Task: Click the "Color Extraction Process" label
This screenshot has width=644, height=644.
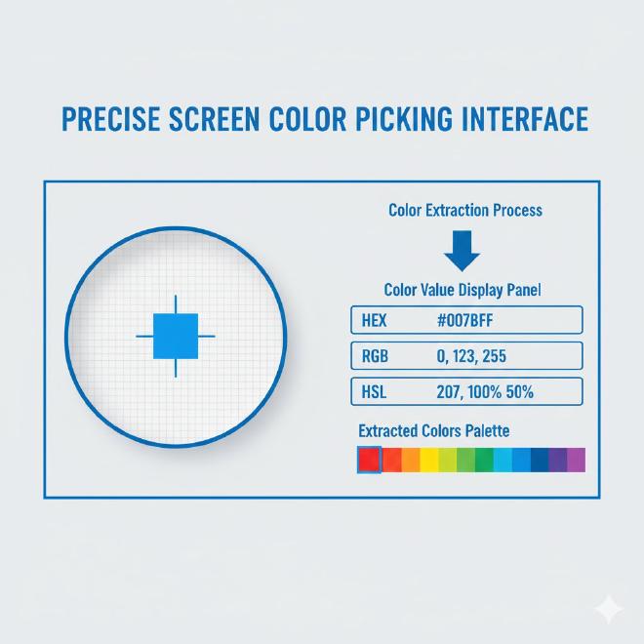Action: tap(464, 210)
